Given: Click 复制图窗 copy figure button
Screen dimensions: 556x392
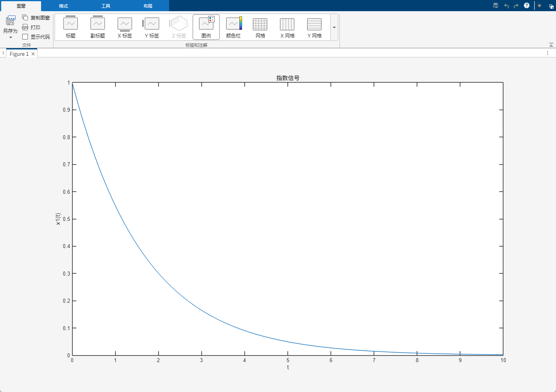Looking at the screenshot, I should tap(36, 18).
